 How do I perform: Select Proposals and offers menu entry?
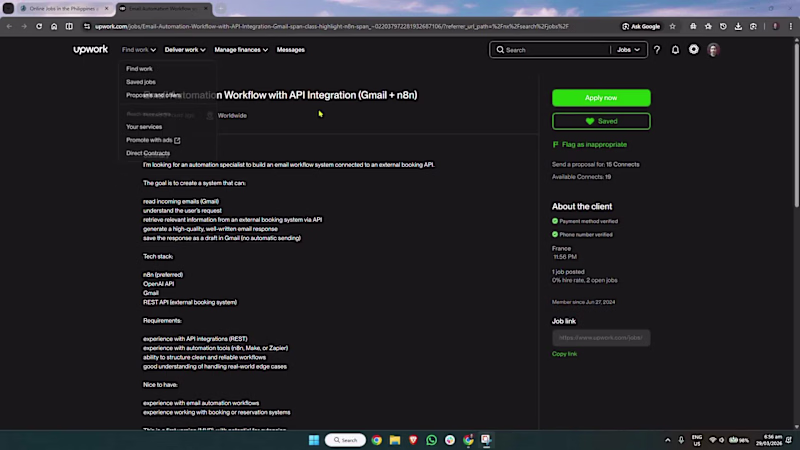(153, 95)
